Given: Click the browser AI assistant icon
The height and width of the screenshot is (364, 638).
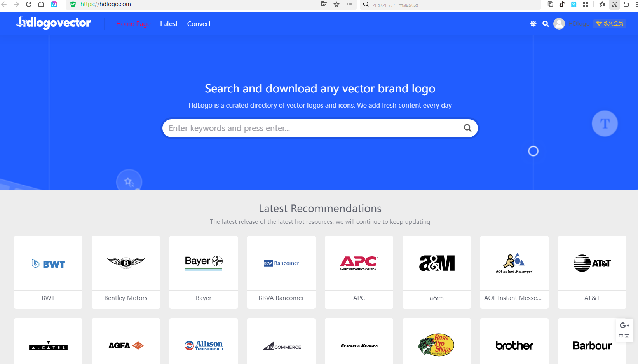Looking at the screenshot, I should [x=54, y=4].
